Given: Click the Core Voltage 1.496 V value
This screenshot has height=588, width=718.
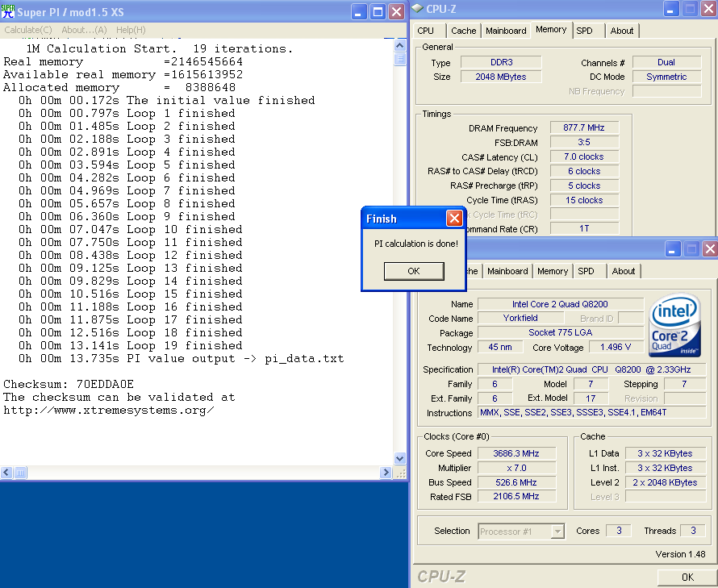Looking at the screenshot, I should (616, 347).
